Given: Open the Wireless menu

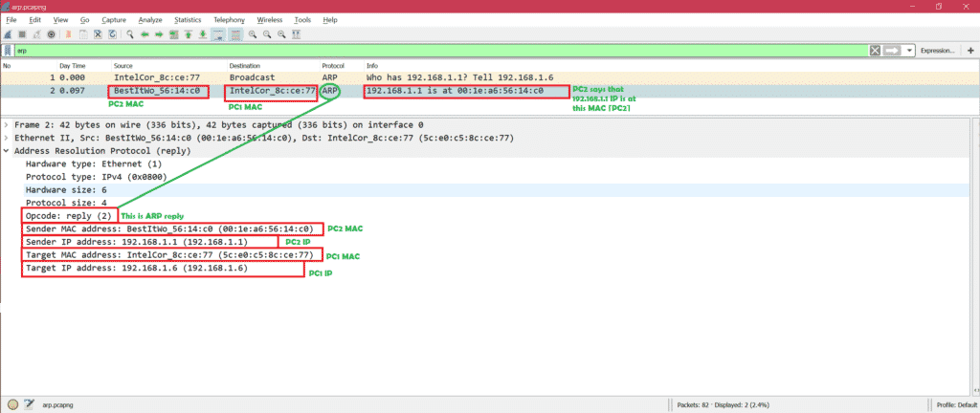Looking at the screenshot, I should [269, 20].
